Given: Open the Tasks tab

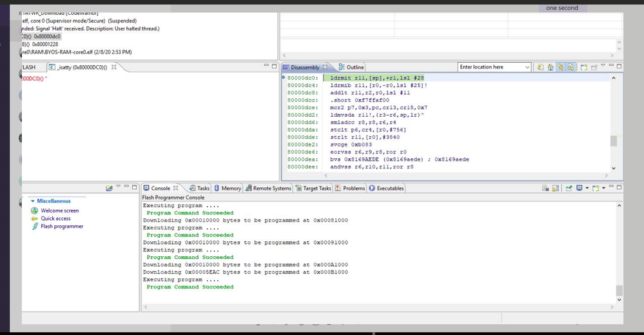Looking at the screenshot, I should click(x=200, y=188).
